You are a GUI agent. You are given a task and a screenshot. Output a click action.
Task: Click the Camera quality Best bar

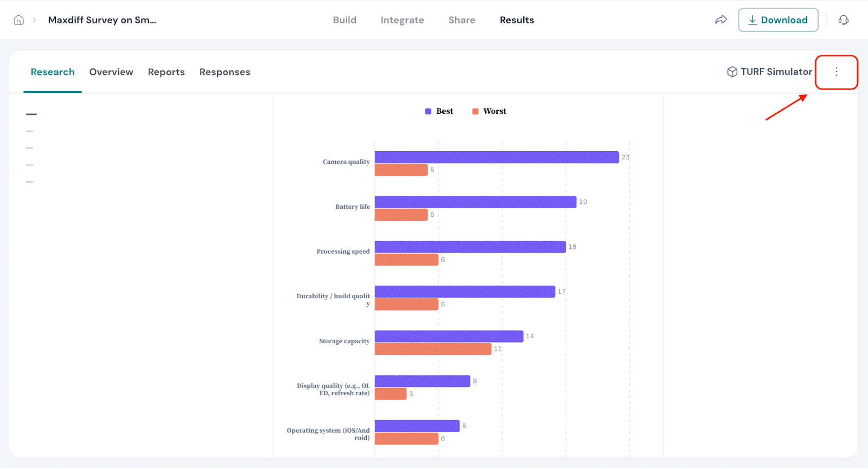pos(496,157)
